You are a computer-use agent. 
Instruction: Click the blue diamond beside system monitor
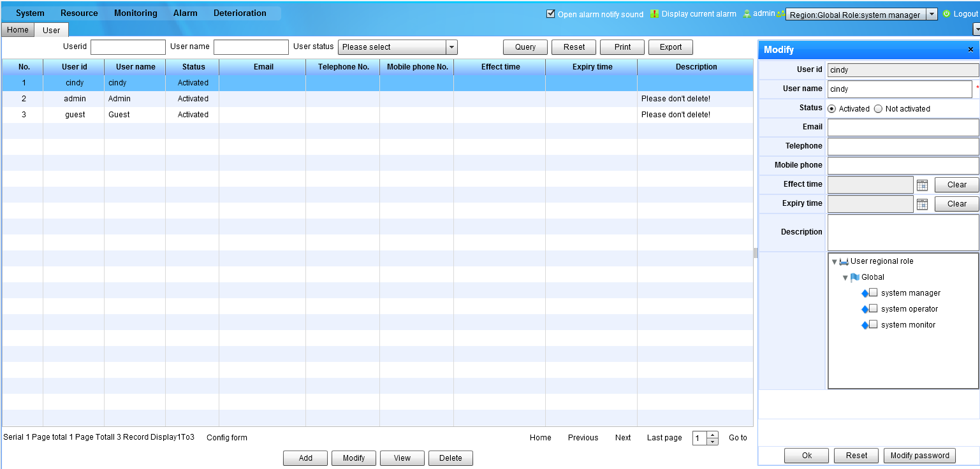click(x=865, y=325)
